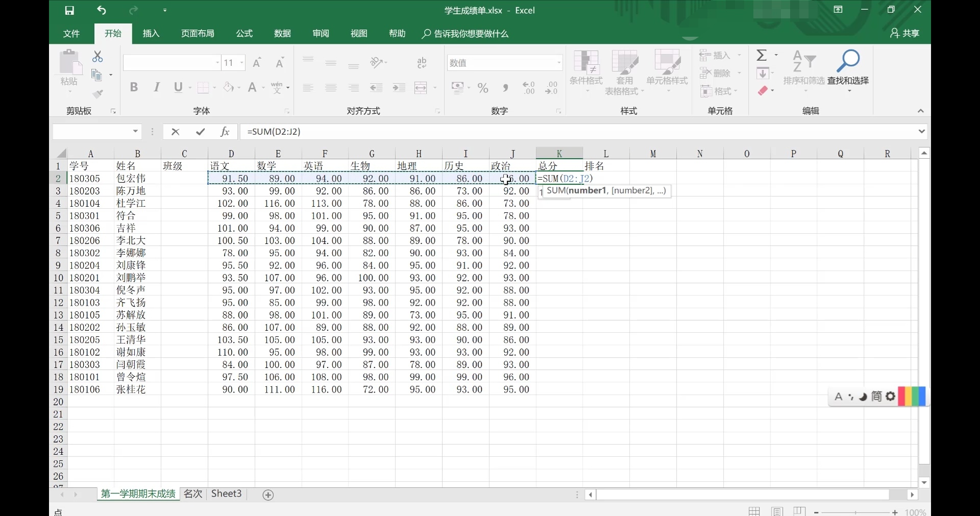Click the Undo arrow icon
Screen dimensions: 980x516
102,10
